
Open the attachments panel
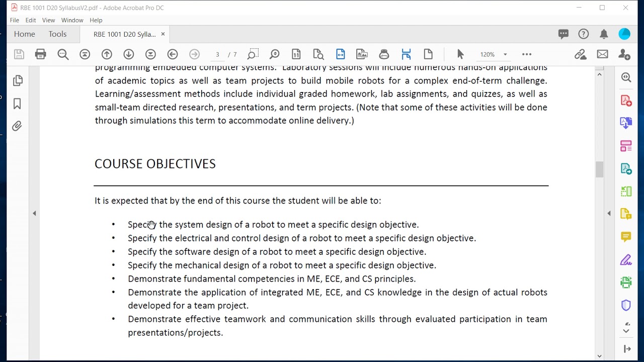pos(17,126)
